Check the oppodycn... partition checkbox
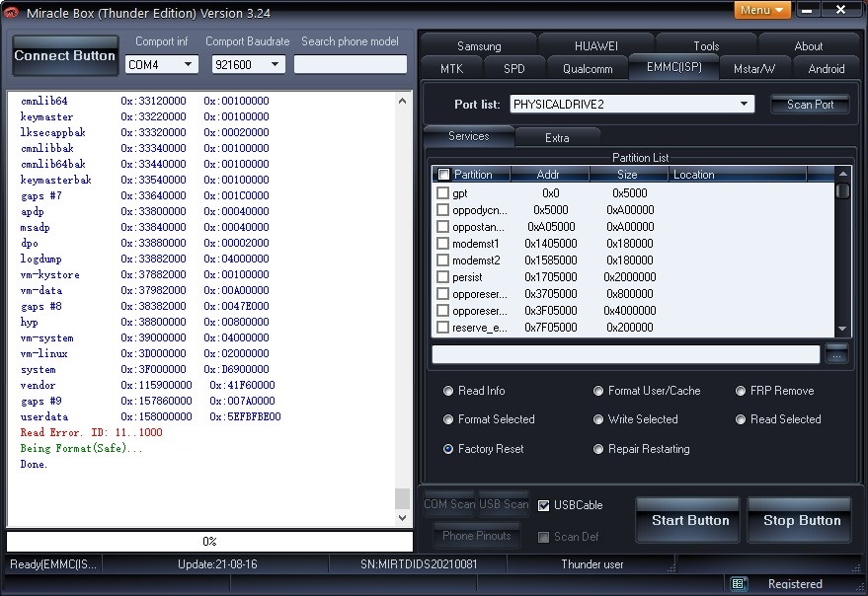 (x=442, y=210)
